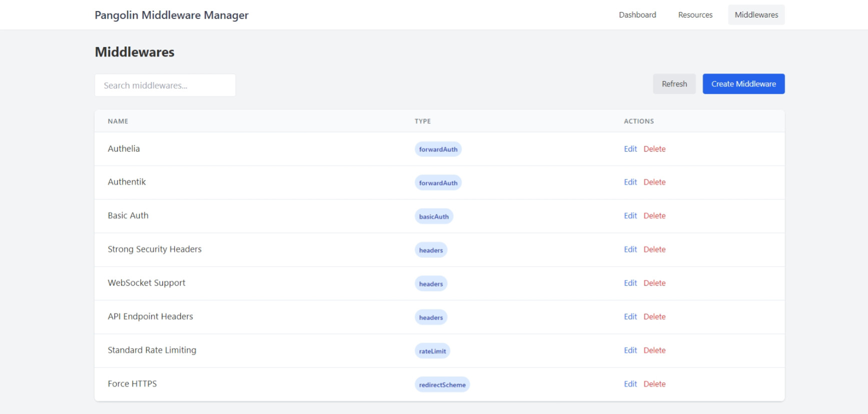Select the Middlewares nav tab
The height and width of the screenshot is (414, 868).
coord(756,15)
